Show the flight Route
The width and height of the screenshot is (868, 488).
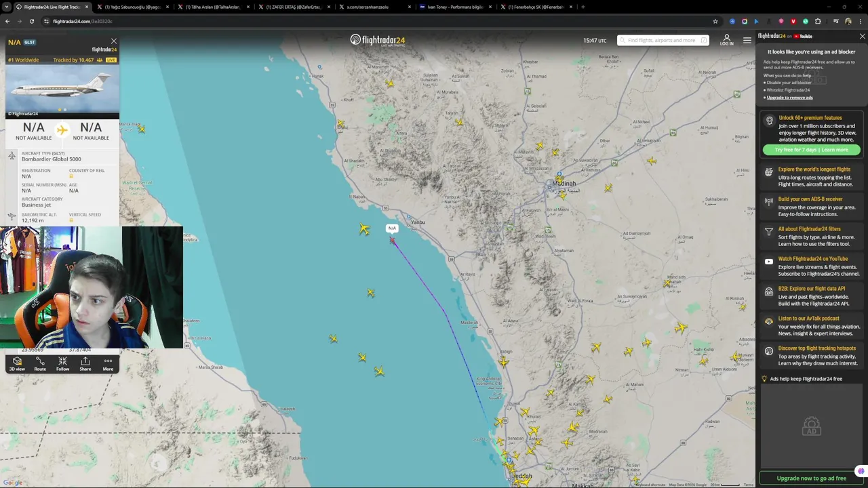(40, 364)
